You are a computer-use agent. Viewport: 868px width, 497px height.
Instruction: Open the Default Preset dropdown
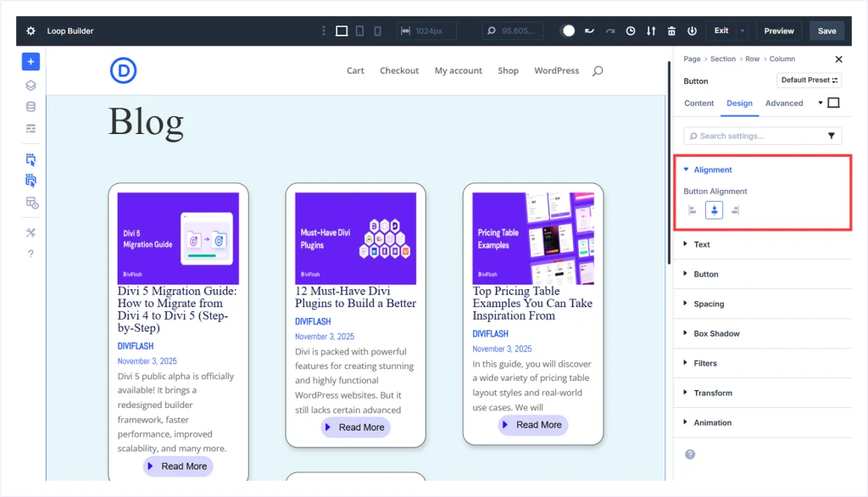tap(808, 81)
